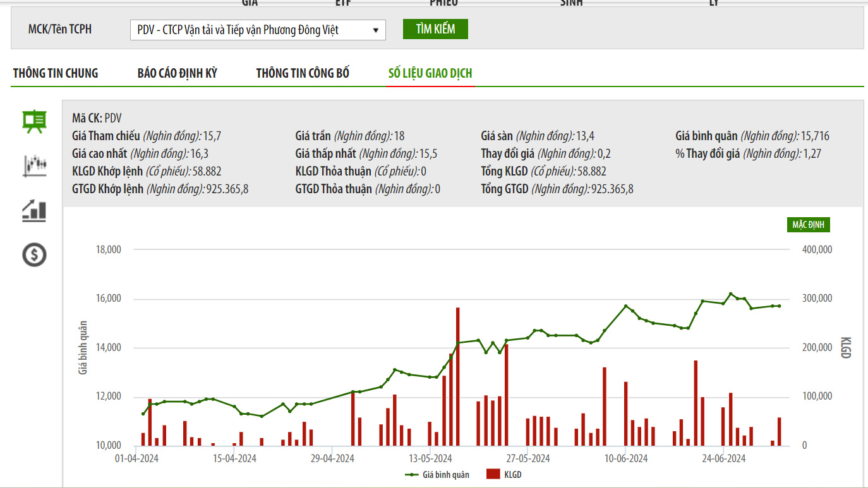Screen dimensions: 868x488
Task: Select the rising bar chart sidebar icon
Action: (34, 210)
